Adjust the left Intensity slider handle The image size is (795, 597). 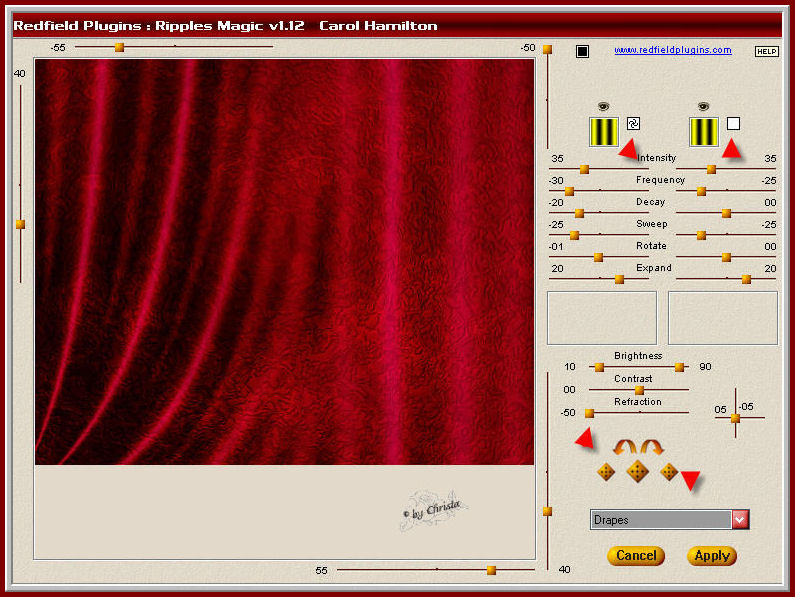[x=584, y=169]
